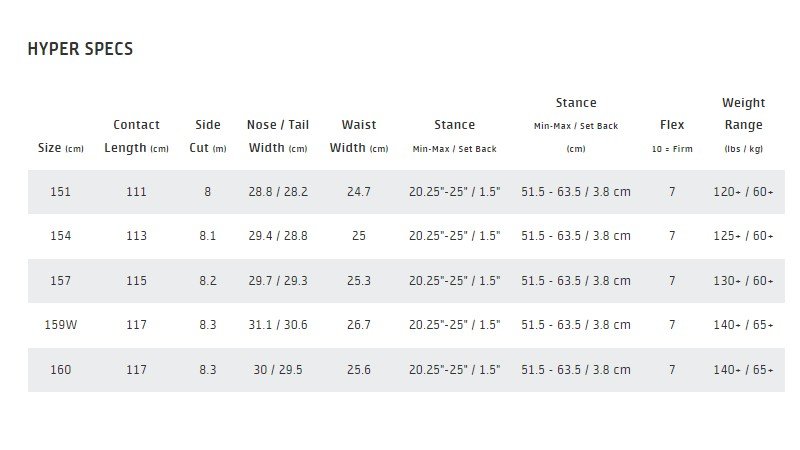Click the Waist Width column header

[359, 137]
